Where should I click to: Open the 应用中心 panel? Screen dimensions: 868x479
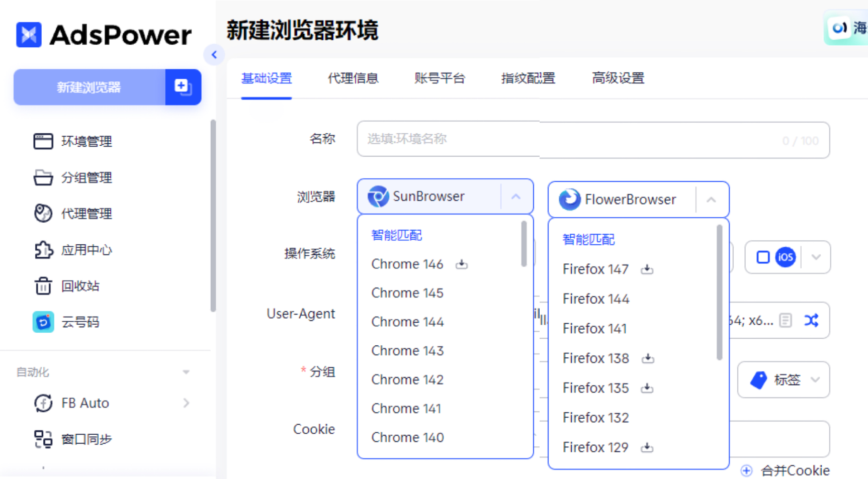86,250
